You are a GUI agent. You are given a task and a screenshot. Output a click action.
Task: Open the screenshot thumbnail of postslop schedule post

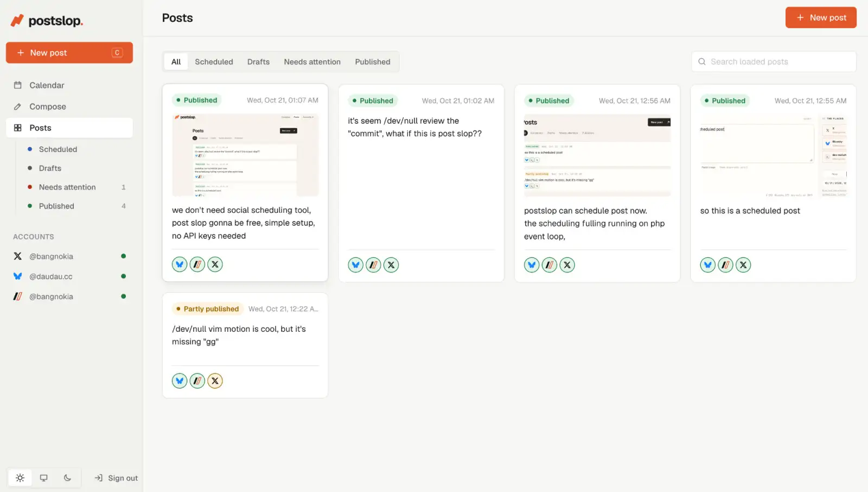pyautogui.click(x=597, y=155)
